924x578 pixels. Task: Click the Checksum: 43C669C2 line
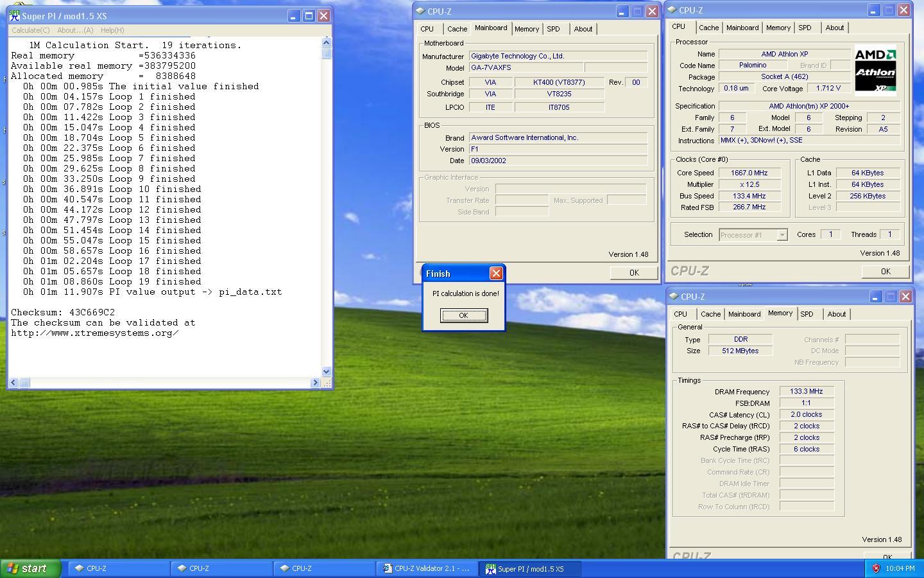pyautogui.click(x=63, y=312)
